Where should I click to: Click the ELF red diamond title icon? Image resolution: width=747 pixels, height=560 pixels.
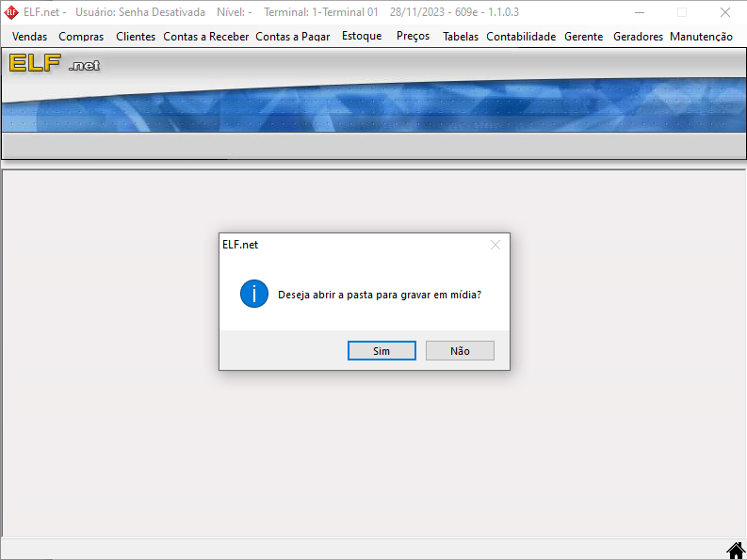11,12
